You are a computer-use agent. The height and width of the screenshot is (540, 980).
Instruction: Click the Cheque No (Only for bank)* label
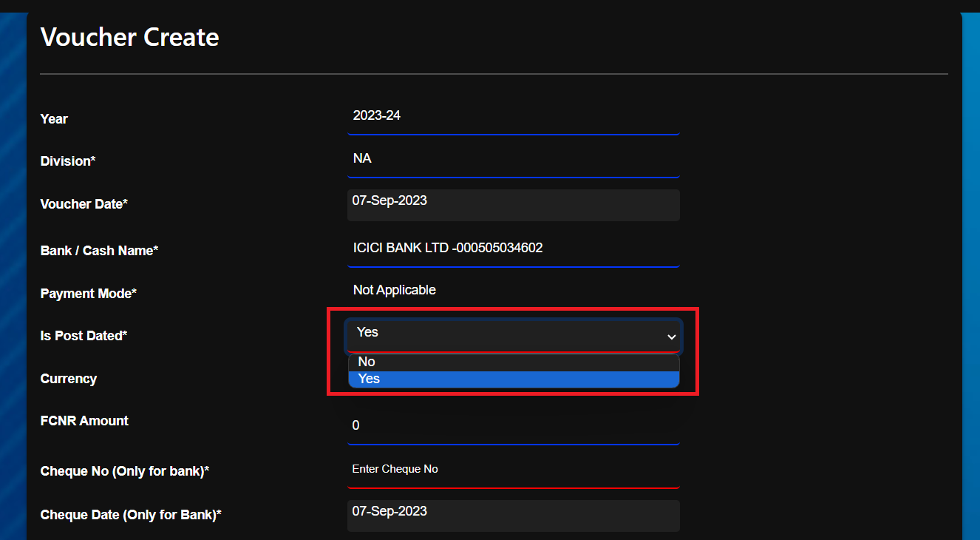tap(125, 471)
